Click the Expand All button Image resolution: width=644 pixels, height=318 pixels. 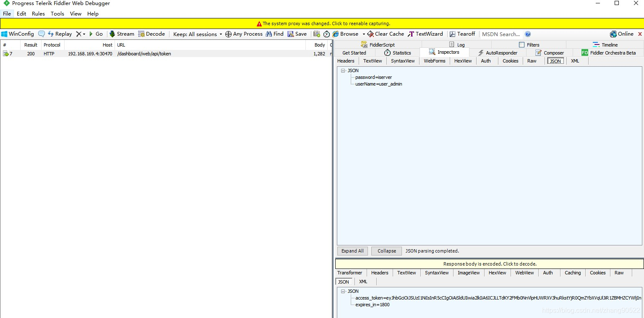352,251
